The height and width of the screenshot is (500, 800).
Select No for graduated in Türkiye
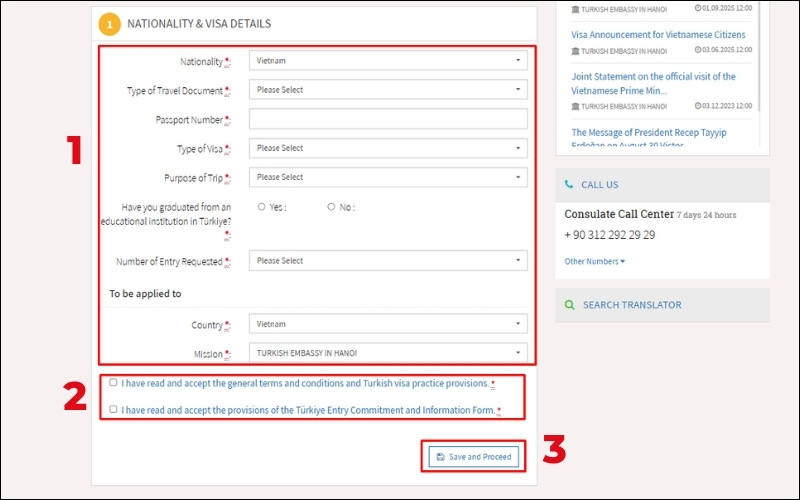pyautogui.click(x=331, y=207)
